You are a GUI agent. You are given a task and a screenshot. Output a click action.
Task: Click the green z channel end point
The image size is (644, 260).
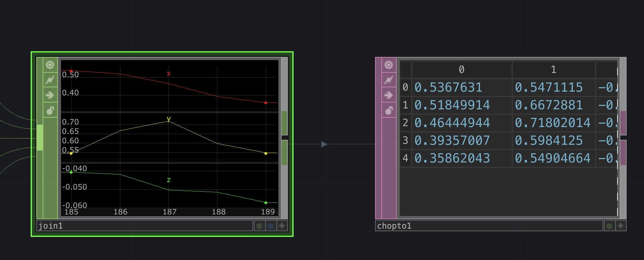tap(266, 203)
